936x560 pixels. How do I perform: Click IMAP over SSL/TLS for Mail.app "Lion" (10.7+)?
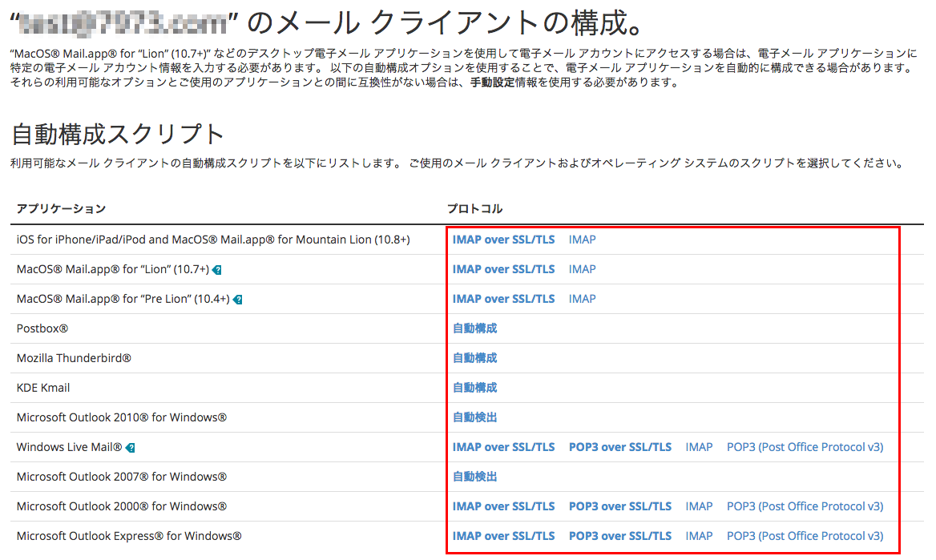click(x=503, y=269)
